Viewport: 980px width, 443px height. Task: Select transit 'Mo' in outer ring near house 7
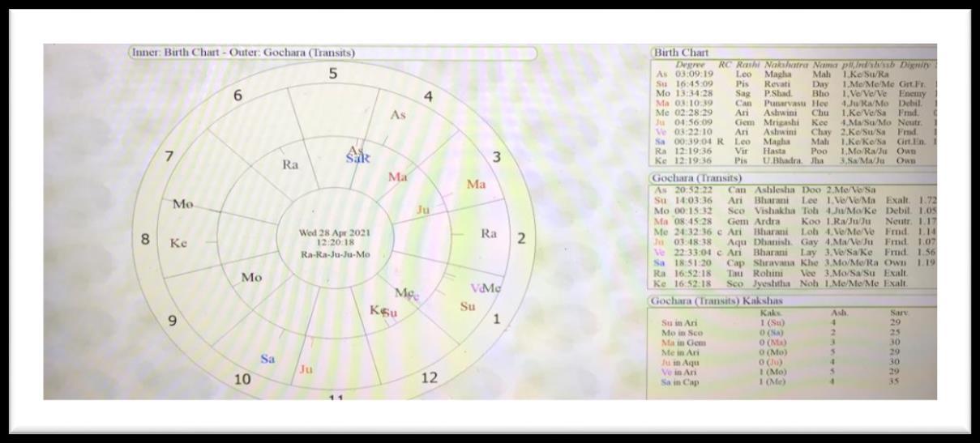pyautogui.click(x=182, y=204)
